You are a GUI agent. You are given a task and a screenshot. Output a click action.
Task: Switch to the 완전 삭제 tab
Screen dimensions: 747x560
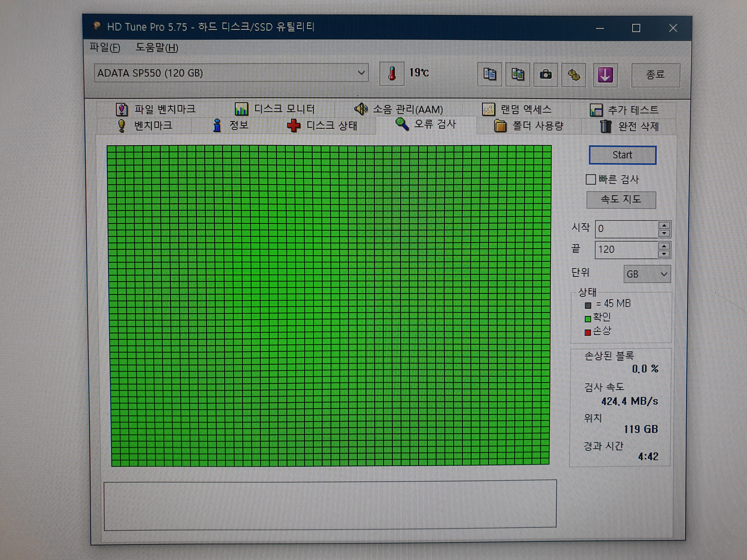click(x=630, y=126)
